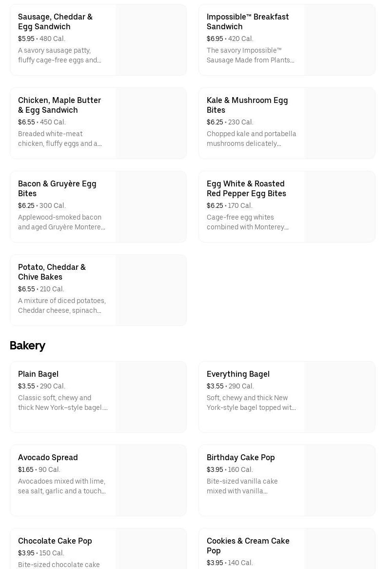Select Egg White & Roasted Red Pepper Egg Bites
Image resolution: width=392 pixels, height=569 pixels.
pyautogui.click(x=246, y=188)
